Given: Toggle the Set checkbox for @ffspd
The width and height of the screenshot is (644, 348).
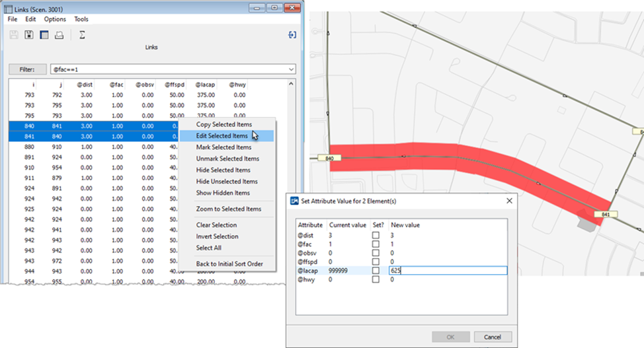Looking at the screenshot, I should 376,261.
